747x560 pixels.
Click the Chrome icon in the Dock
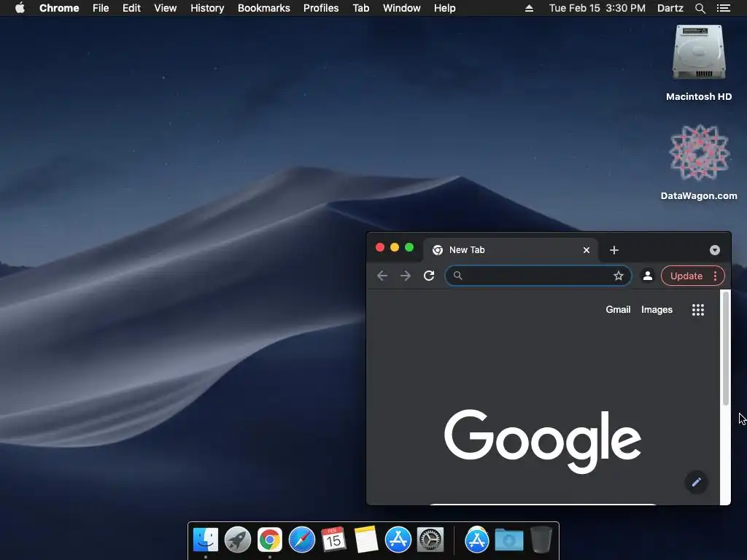pyautogui.click(x=270, y=540)
